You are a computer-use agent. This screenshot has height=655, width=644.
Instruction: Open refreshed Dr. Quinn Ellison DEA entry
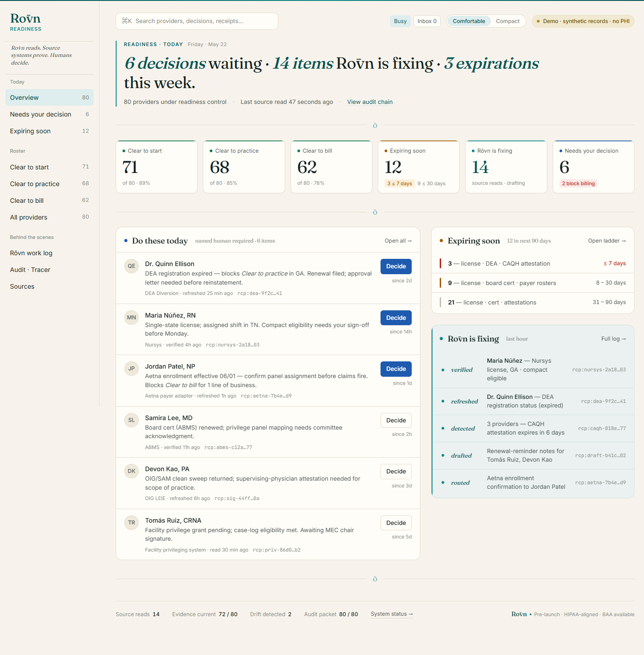[533, 401]
